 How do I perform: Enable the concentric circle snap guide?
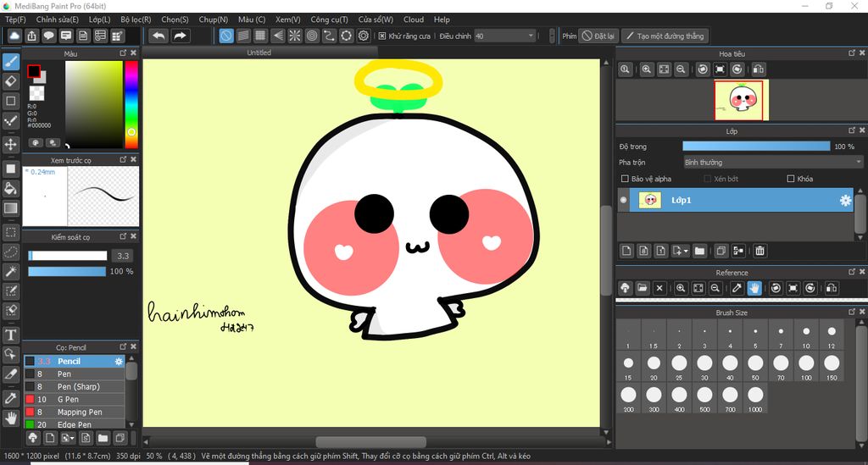tap(312, 36)
